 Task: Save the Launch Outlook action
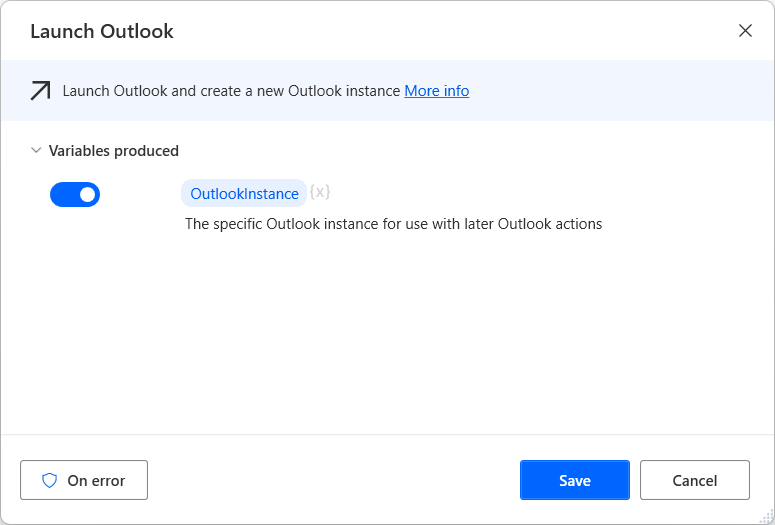pyautogui.click(x=575, y=480)
